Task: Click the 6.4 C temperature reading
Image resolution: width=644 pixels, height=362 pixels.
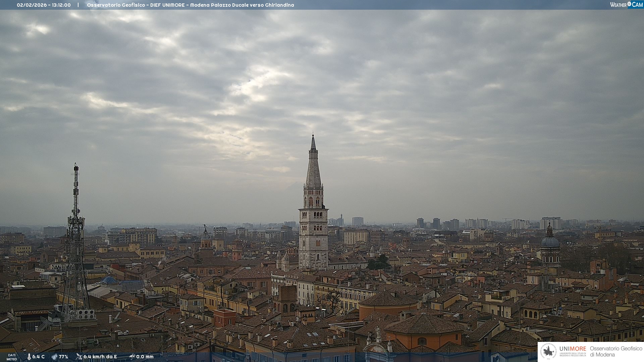Action: pos(39,357)
